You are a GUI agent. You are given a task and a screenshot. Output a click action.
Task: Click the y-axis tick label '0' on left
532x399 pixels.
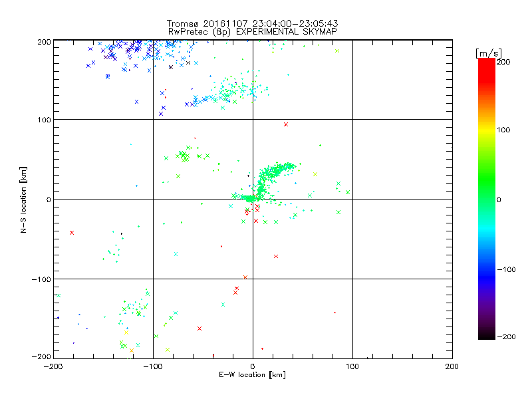tap(49, 199)
